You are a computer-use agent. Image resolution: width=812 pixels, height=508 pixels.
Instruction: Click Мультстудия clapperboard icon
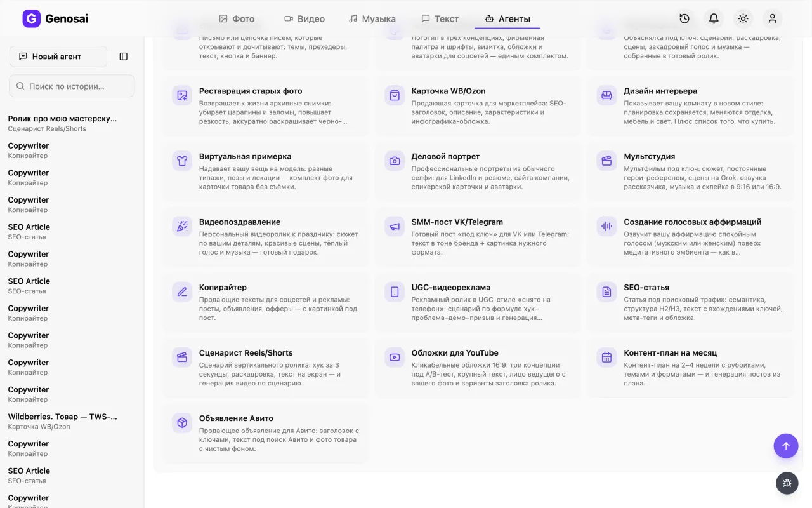(x=607, y=161)
